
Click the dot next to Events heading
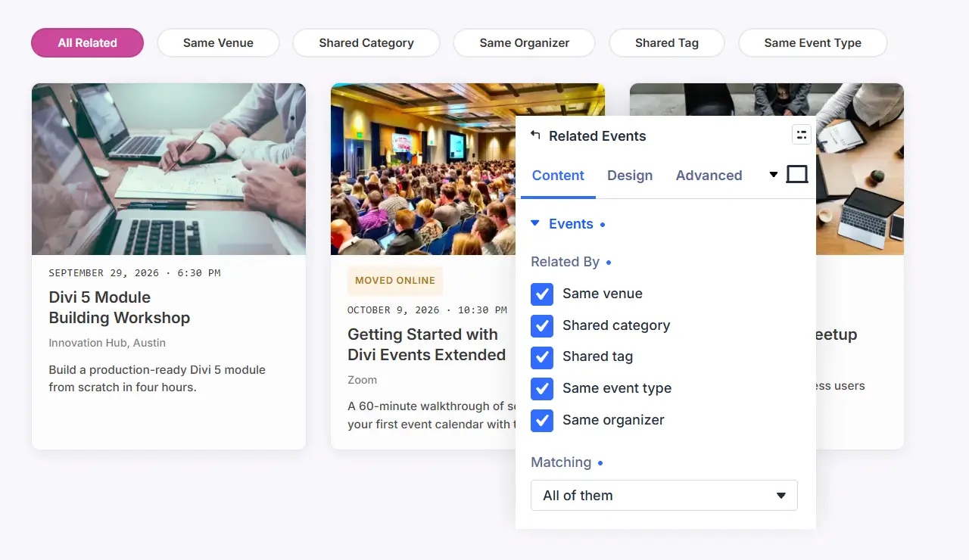(603, 225)
